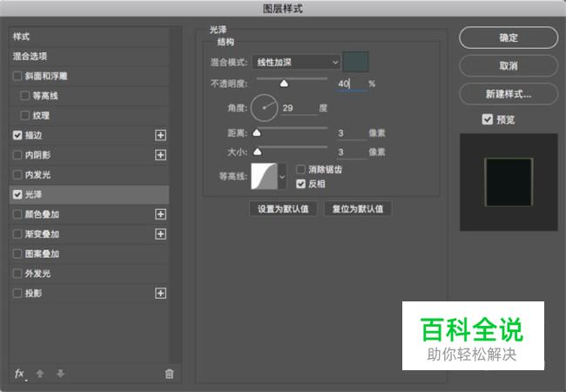The width and height of the screenshot is (566, 392).
Task: Open the 等高线 contour picker arrow
Action: coord(282,177)
